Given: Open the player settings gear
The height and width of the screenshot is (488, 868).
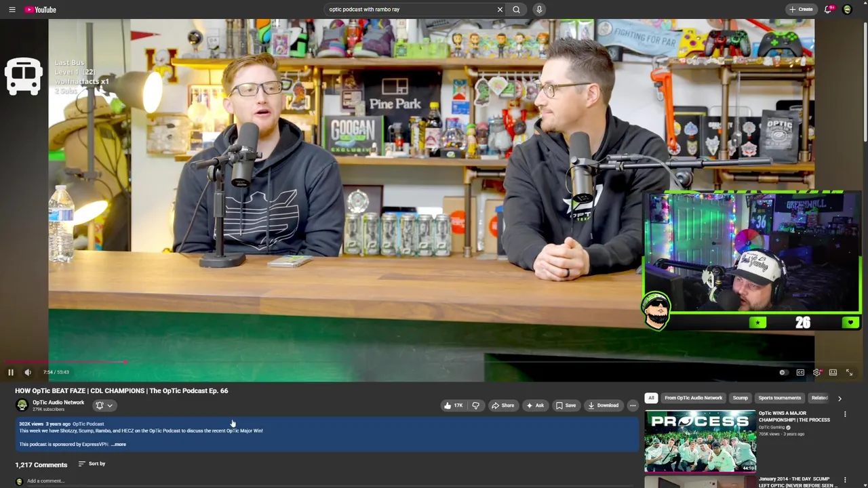Looking at the screenshot, I should tap(816, 372).
